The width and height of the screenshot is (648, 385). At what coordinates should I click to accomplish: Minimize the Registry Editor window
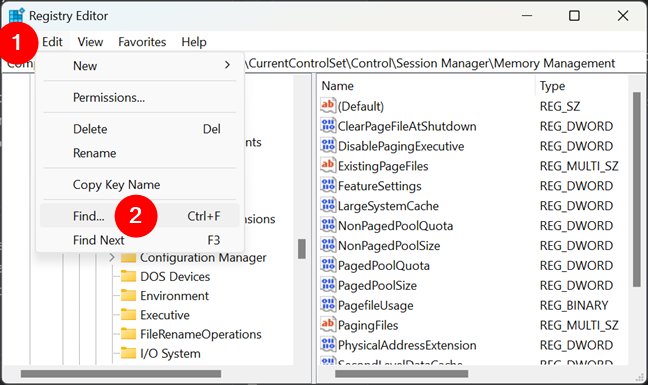click(527, 16)
